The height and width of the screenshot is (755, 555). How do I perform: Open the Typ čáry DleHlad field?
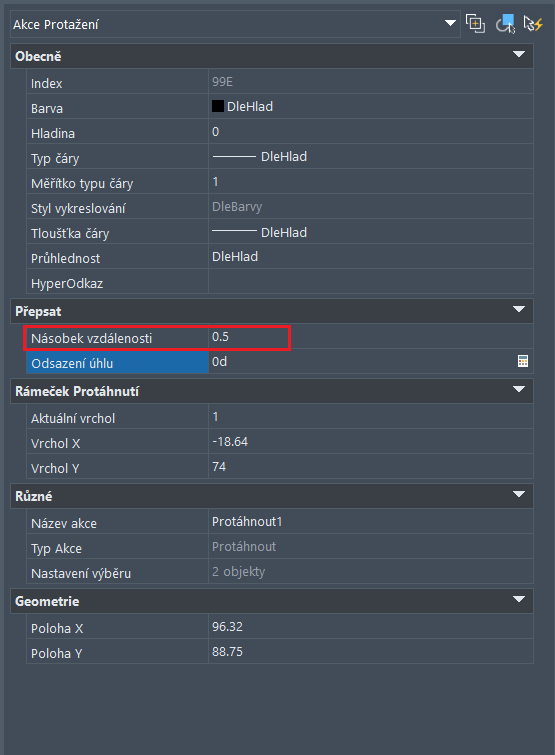[371, 156]
